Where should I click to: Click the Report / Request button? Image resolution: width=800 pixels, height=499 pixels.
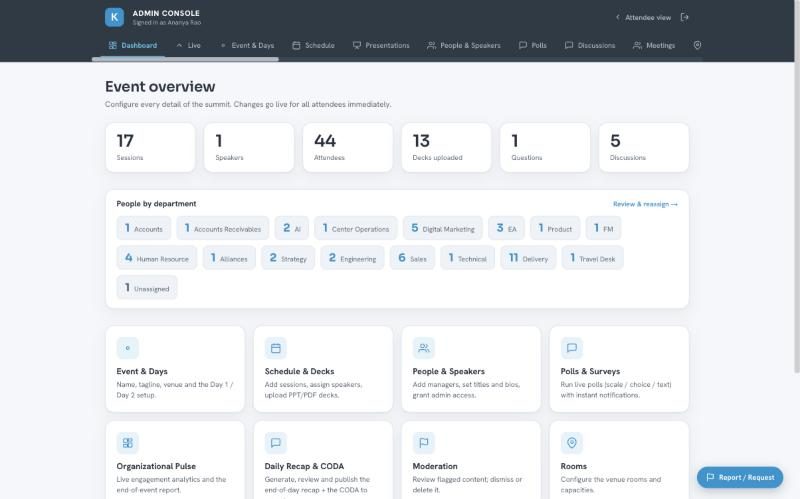(740, 478)
